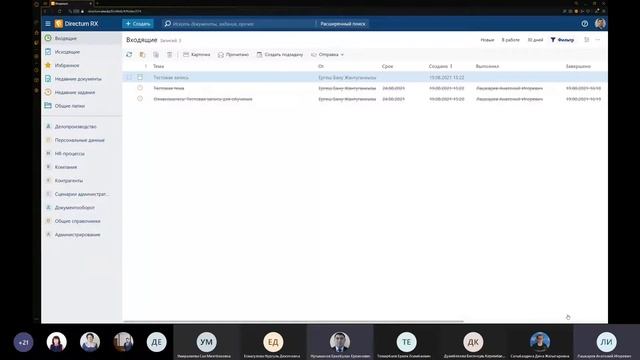
Task: Click the copy icon beside refresh
Action: (x=142, y=55)
